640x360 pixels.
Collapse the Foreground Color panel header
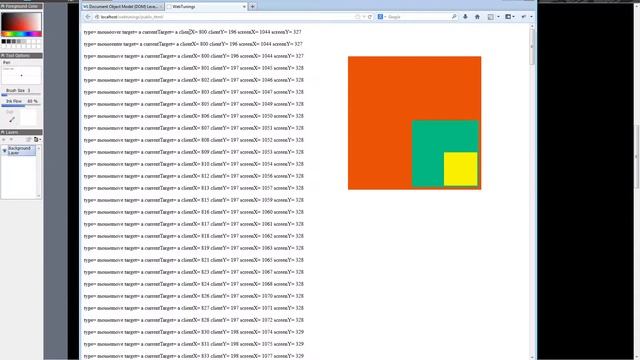pos(21,6)
